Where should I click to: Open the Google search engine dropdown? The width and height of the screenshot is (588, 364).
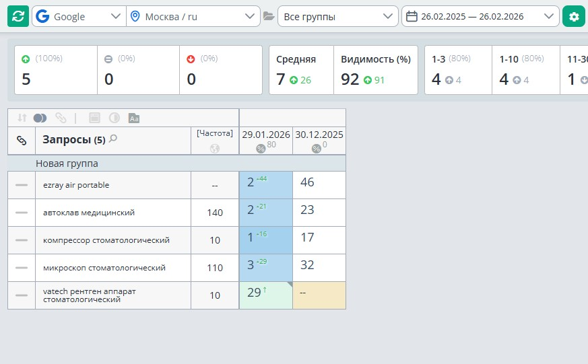pyautogui.click(x=79, y=16)
